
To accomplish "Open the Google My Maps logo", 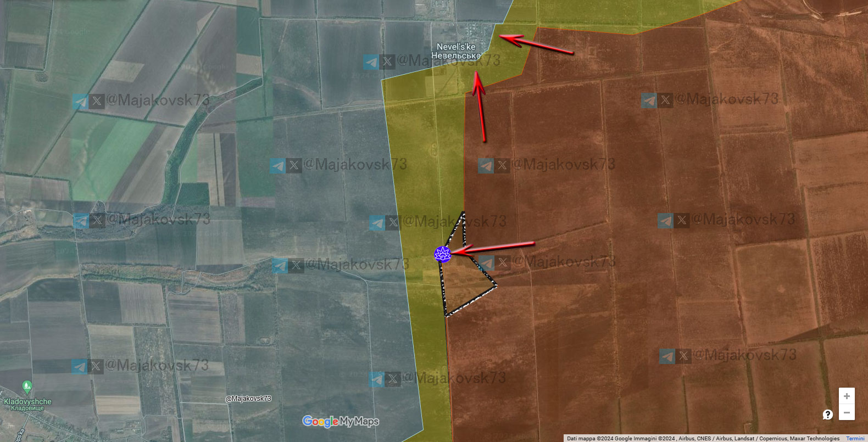I will tap(341, 422).
